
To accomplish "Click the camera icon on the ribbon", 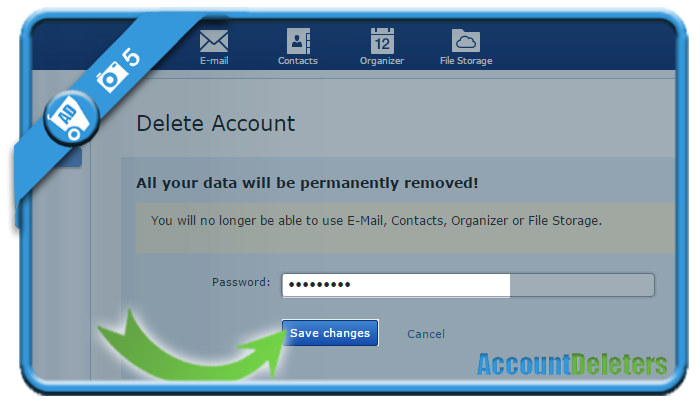I will click(110, 77).
